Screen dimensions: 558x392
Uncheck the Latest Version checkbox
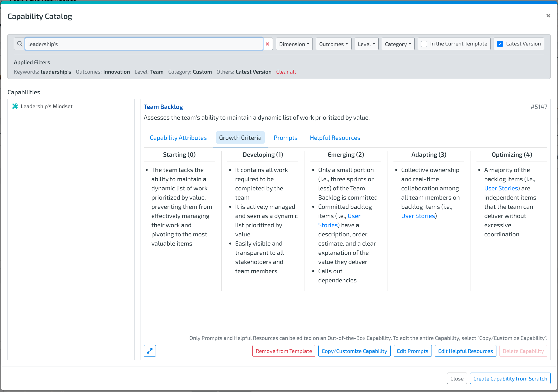click(x=500, y=44)
